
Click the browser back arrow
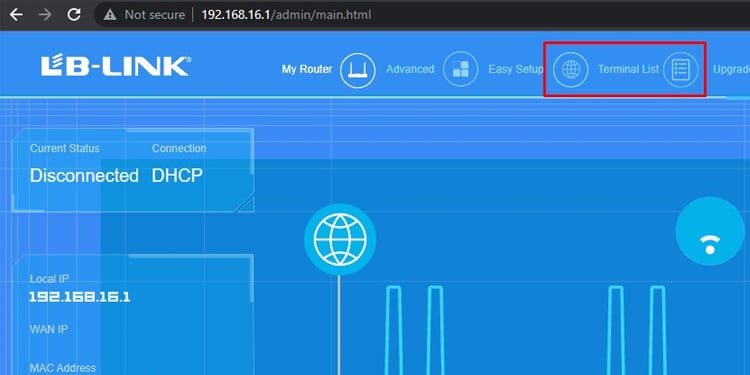[x=16, y=15]
